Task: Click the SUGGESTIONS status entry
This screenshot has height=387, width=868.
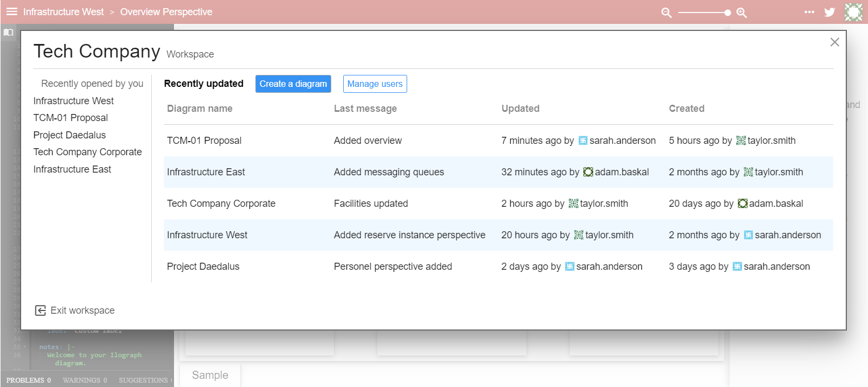Action: (x=144, y=380)
